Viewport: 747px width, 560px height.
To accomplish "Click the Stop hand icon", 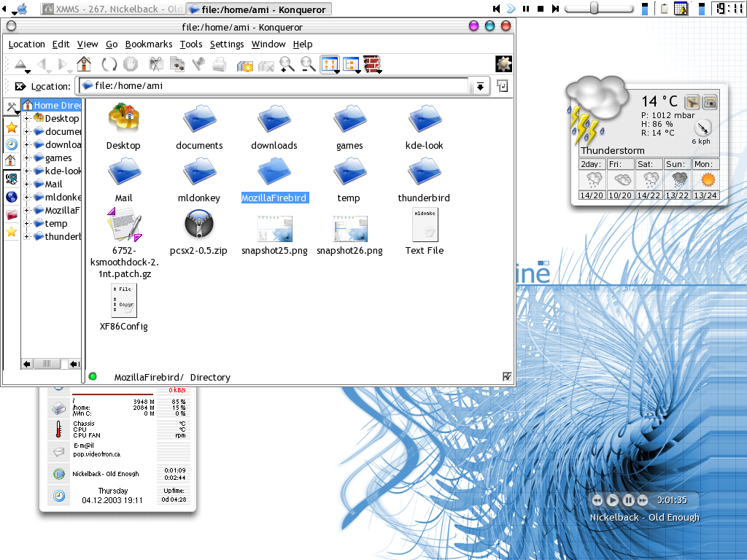I will 130,64.
